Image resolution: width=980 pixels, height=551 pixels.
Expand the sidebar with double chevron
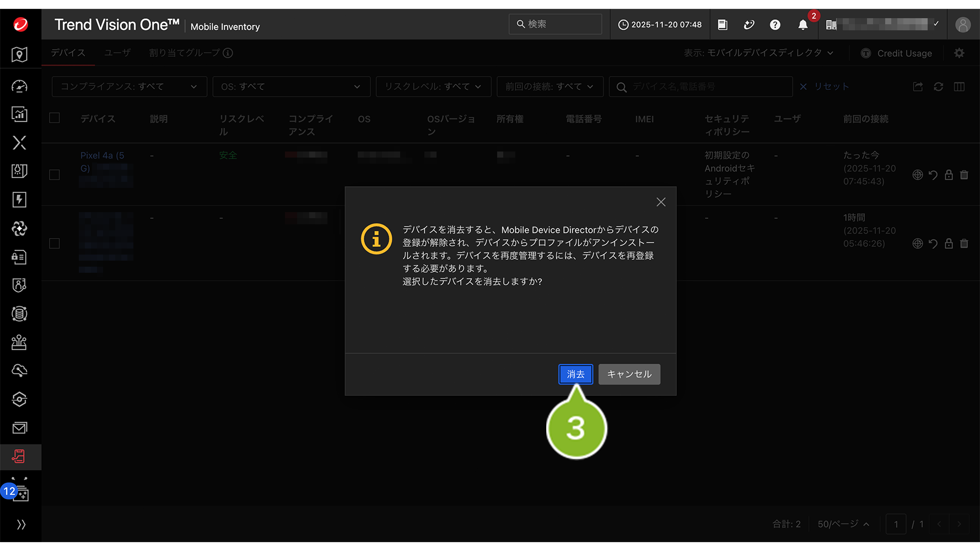pyautogui.click(x=21, y=524)
